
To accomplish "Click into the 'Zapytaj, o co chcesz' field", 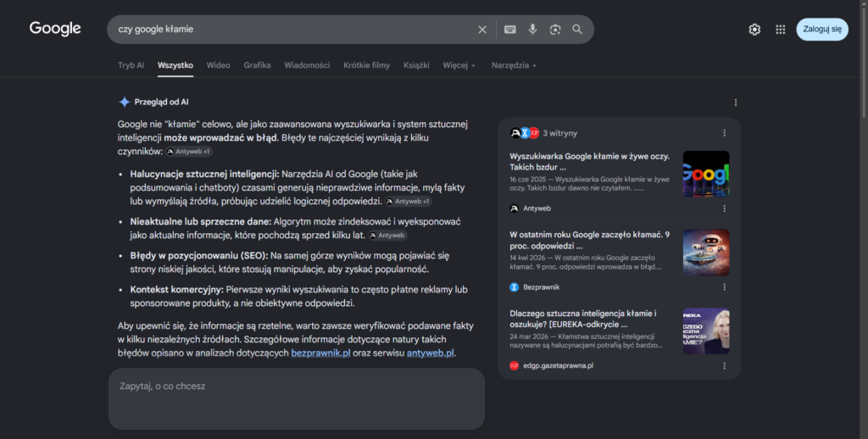I will pos(296,398).
